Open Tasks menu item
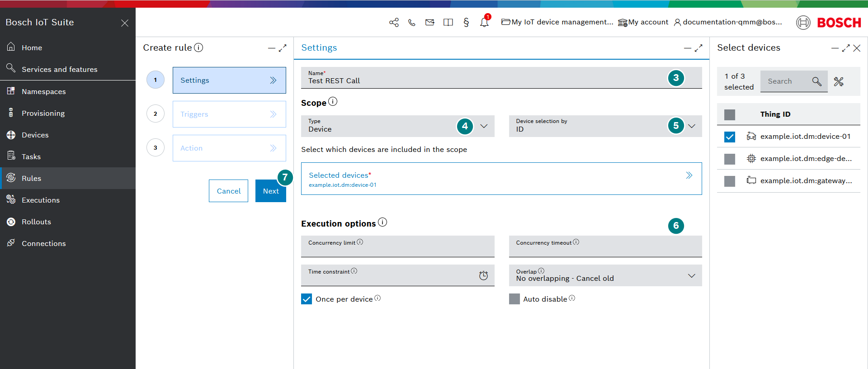Image resolution: width=868 pixels, height=369 pixels. tap(68, 156)
